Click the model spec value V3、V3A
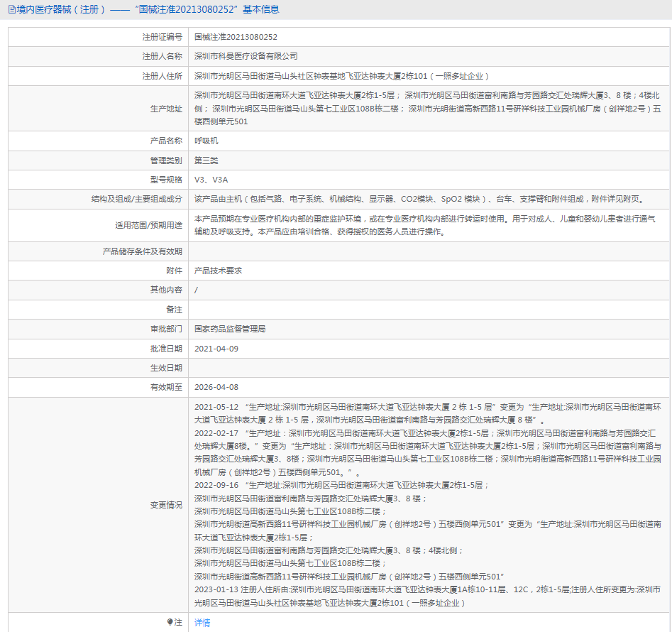 click(x=211, y=180)
